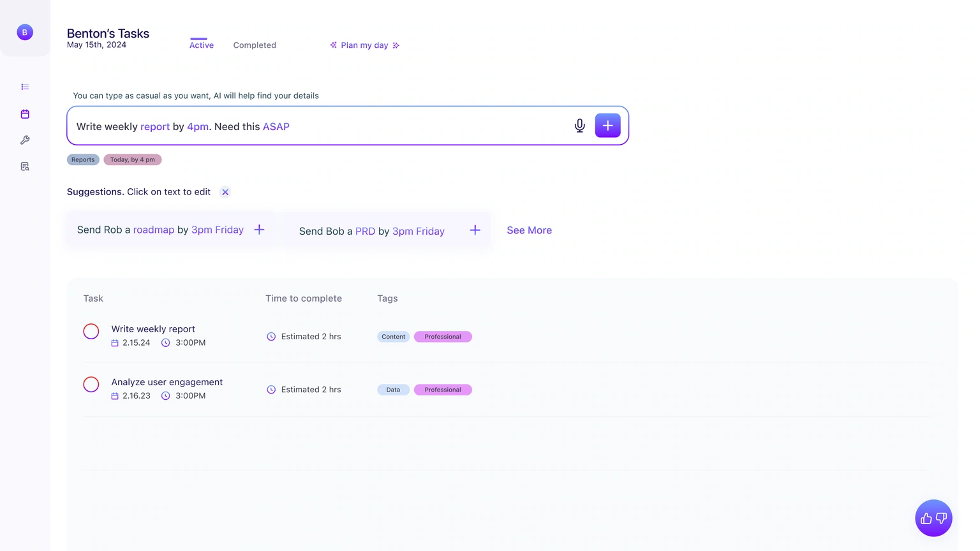Click the 2.16.23 due date
The height and width of the screenshot is (551, 980).
click(x=137, y=396)
